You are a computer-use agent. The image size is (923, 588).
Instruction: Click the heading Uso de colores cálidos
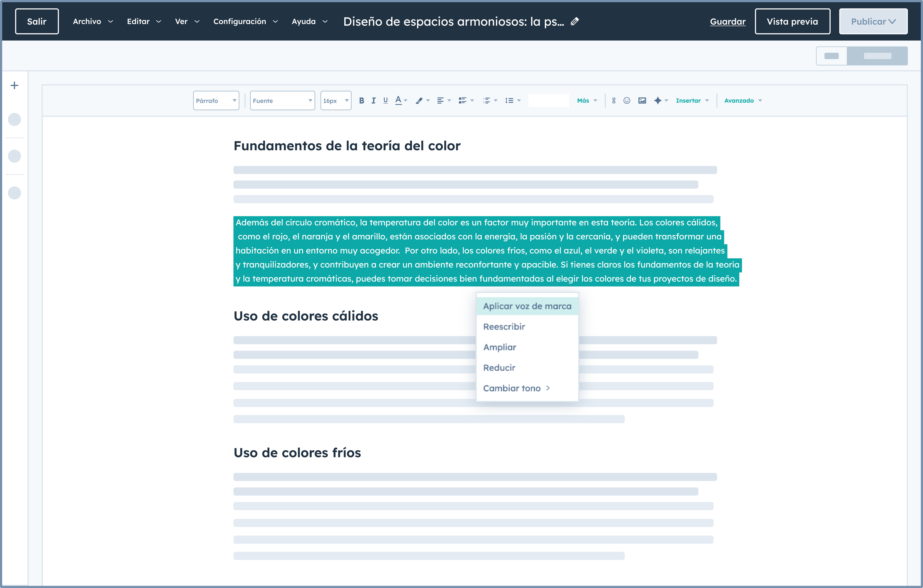(x=306, y=316)
